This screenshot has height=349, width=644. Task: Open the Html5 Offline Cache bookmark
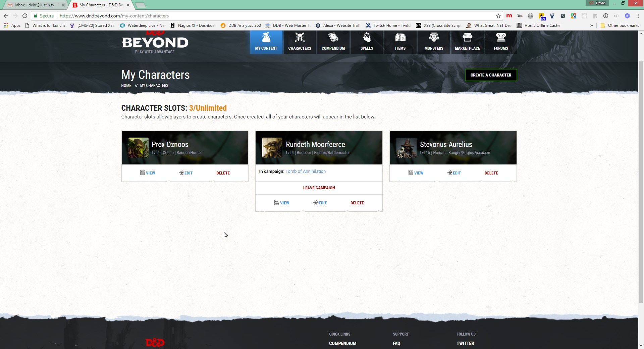[539, 26]
